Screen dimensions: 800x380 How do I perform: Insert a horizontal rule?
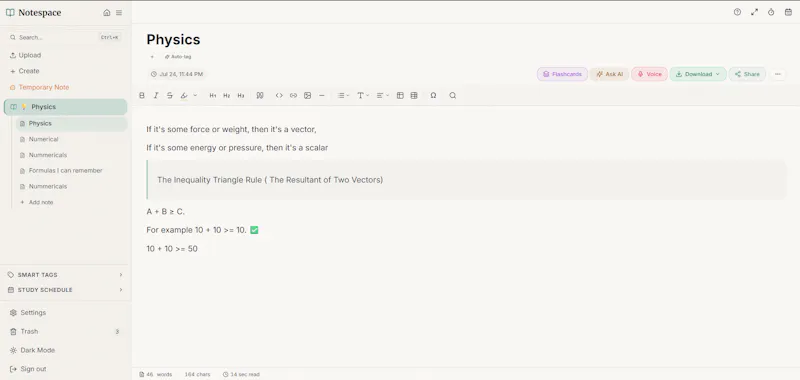321,95
